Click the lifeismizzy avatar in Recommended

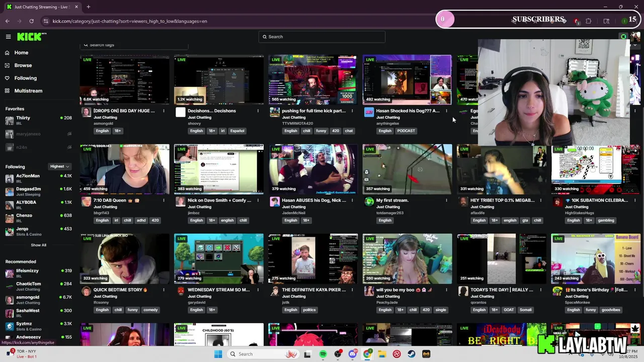pos(10,273)
